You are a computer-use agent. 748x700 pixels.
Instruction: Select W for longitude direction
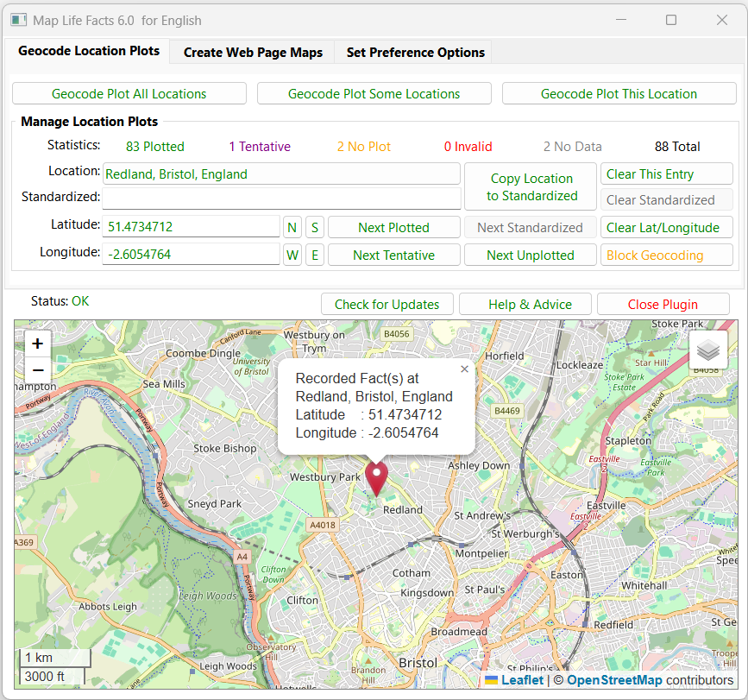coord(292,254)
